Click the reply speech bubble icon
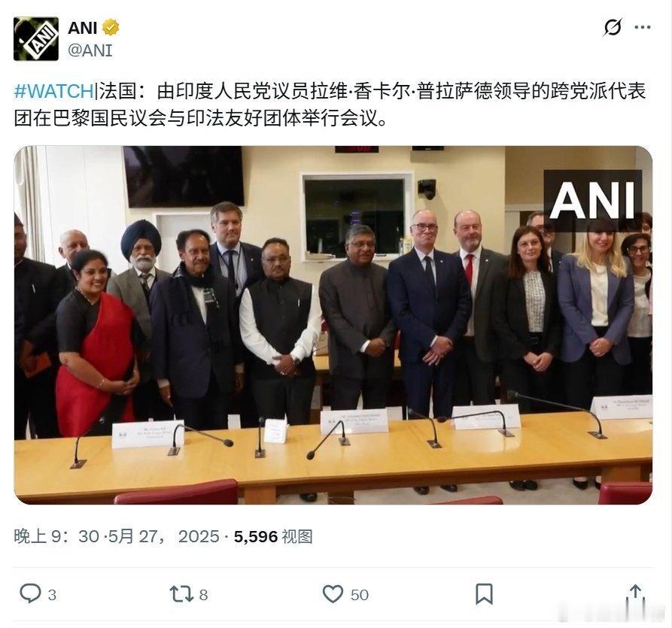The height and width of the screenshot is (628, 672). (30, 593)
